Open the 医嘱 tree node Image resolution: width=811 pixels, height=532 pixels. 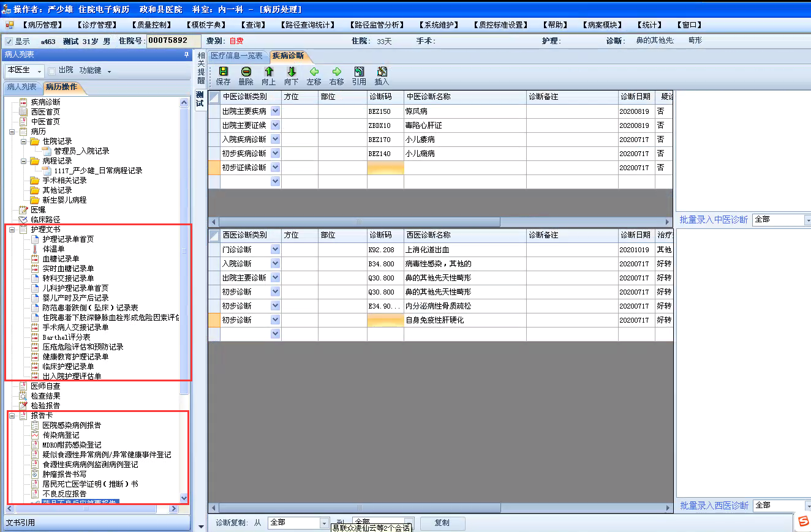(38, 210)
